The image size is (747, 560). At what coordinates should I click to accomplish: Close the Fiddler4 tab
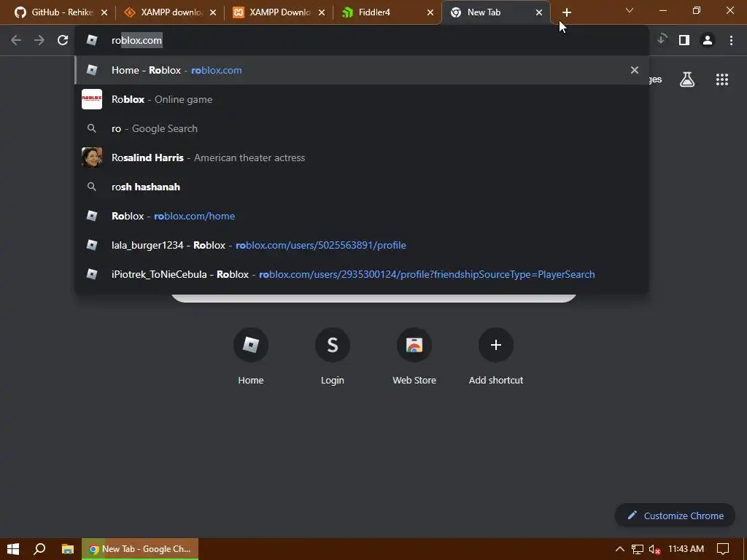pos(430,12)
